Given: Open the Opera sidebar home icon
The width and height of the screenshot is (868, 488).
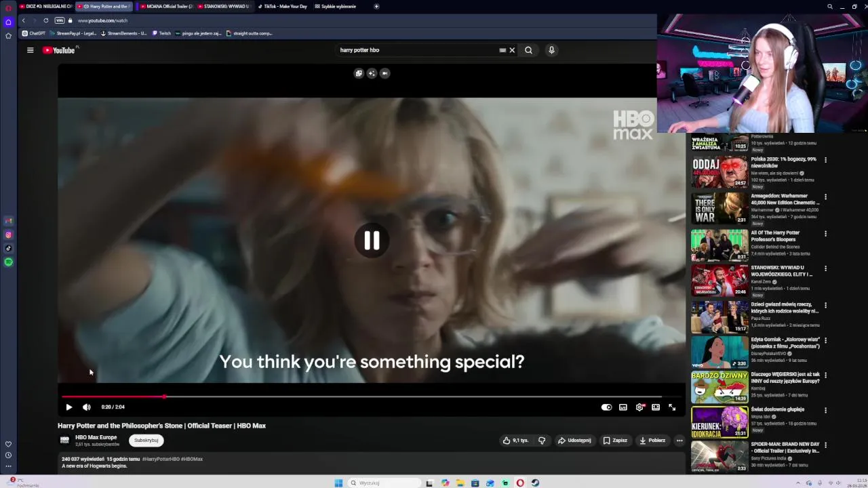Looking at the screenshot, I should 8,22.
